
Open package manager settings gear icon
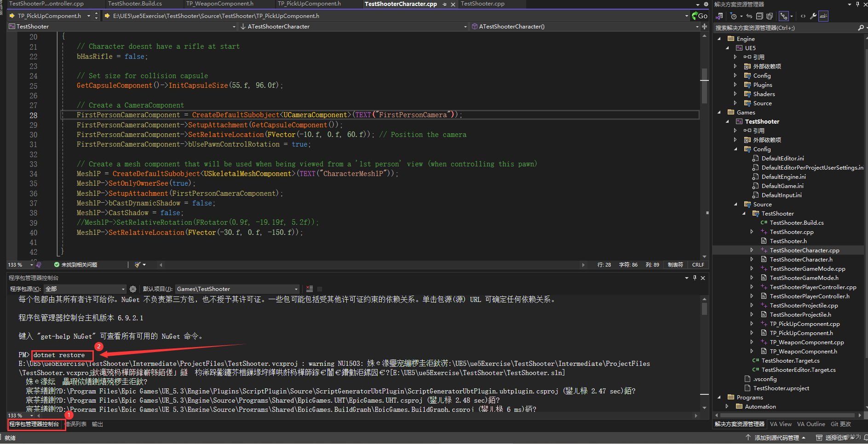click(x=133, y=289)
